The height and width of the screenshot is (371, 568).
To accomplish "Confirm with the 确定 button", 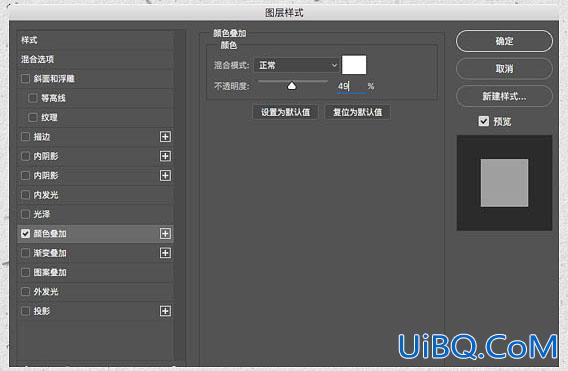I will (x=504, y=41).
